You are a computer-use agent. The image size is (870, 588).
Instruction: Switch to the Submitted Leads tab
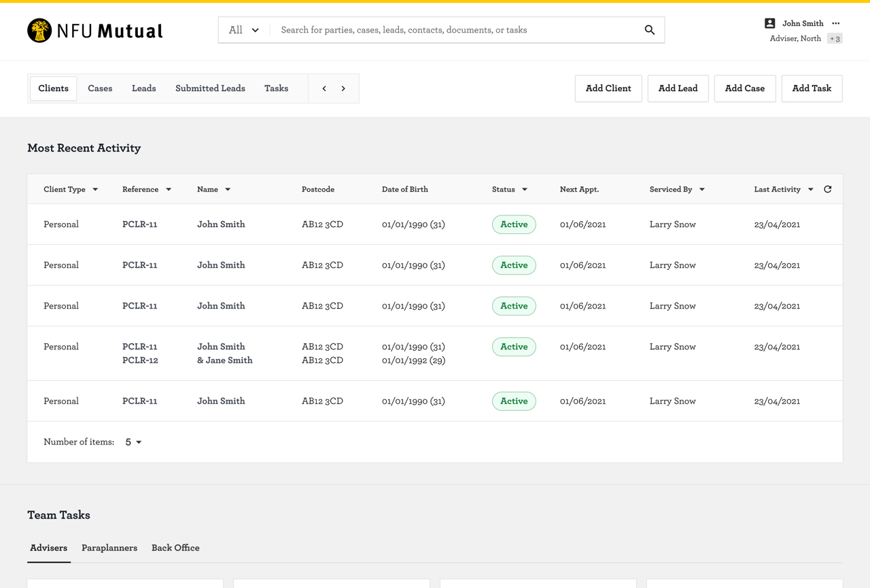210,88
